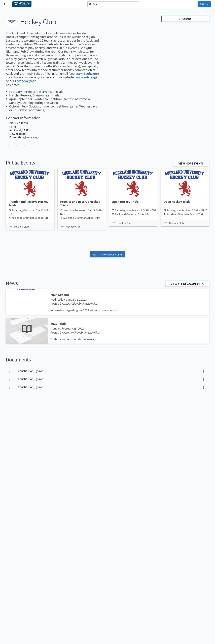Click the University of Auckland logo
Screen dimensions: 215x644
click(22, 4)
